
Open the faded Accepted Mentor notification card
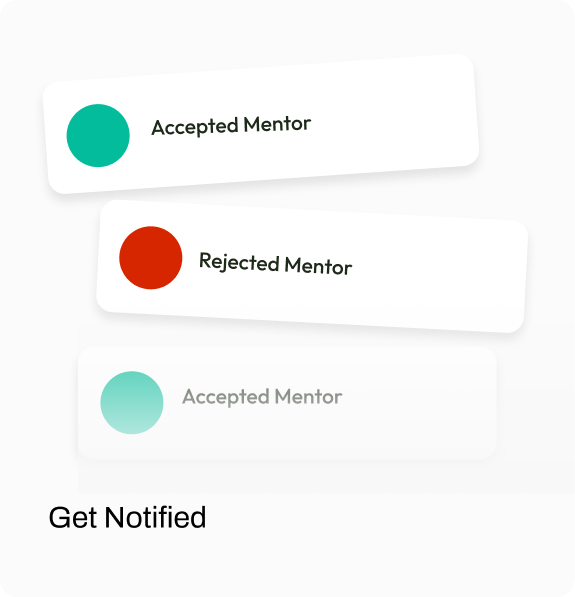[x=287, y=403]
